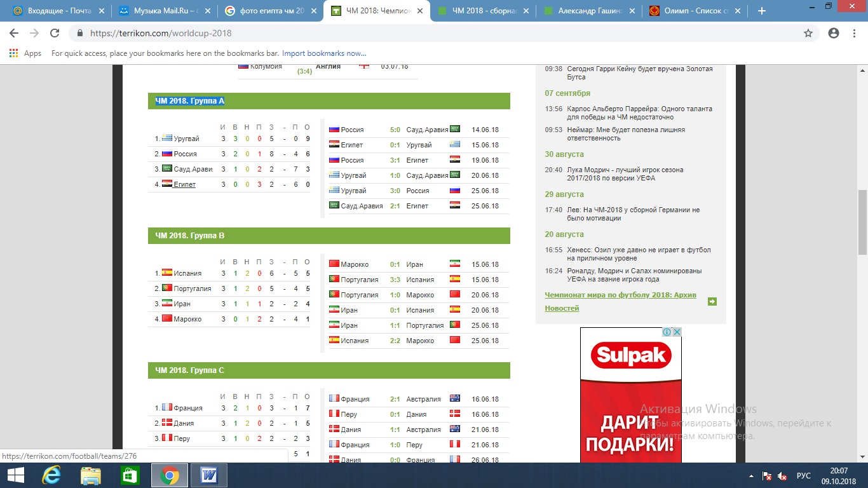Open news Сегодня Гарри Кейну будет вручена Золотая Бутса
Viewport: 868px width, 488px height.
pyautogui.click(x=640, y=73)
